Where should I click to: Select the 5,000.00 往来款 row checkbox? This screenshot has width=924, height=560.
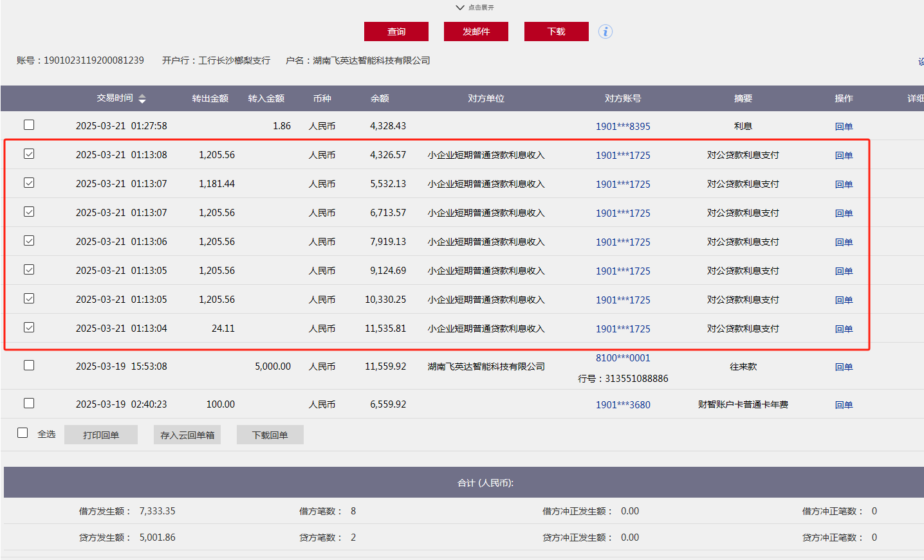[29, 365]
